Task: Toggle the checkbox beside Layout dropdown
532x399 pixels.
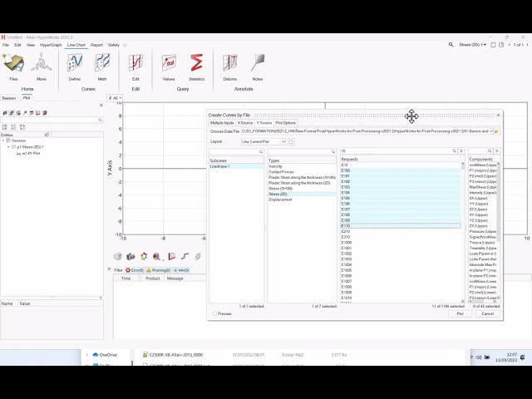Action: click(x=291, y=142)
